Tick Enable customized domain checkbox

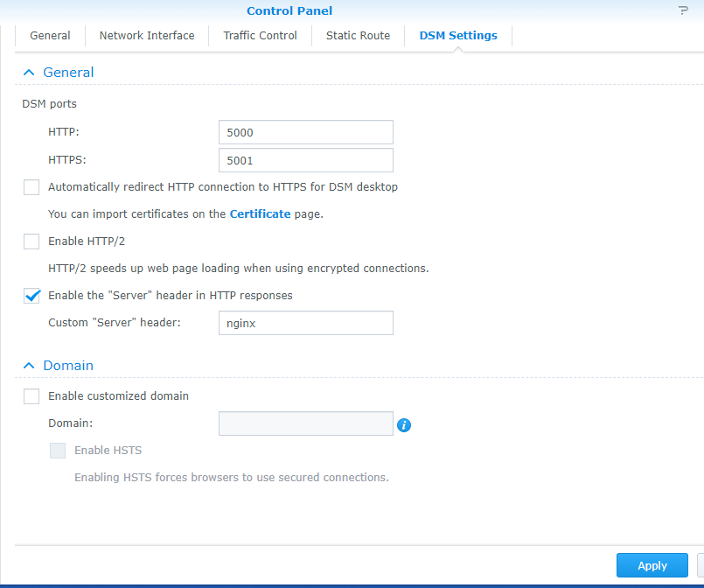point(31,396)
